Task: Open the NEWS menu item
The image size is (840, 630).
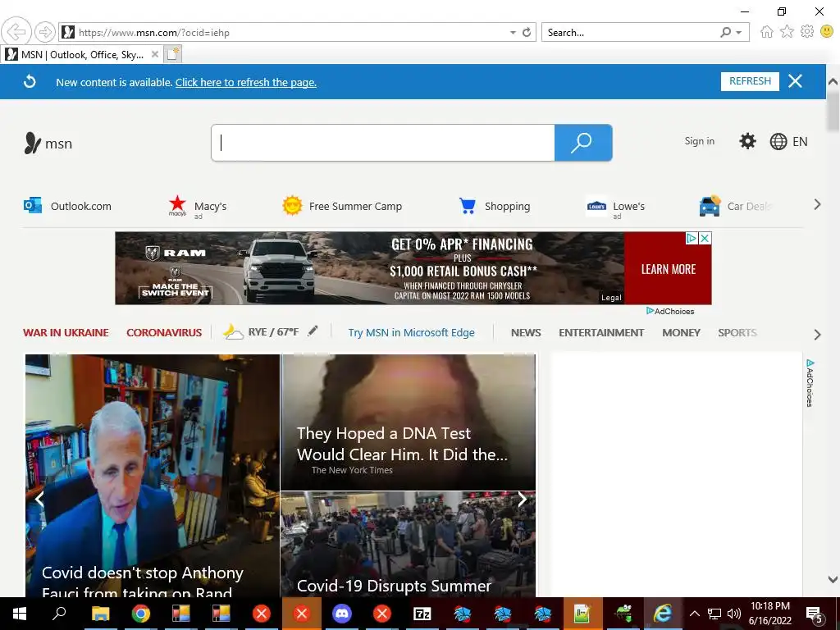Action: pos(526,333)
